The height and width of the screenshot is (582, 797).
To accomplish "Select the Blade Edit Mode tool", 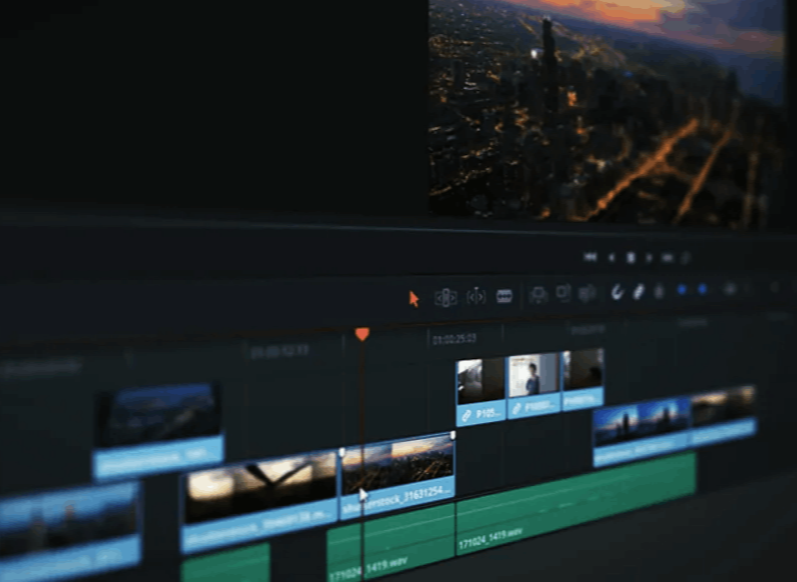I will coord(505,296).
